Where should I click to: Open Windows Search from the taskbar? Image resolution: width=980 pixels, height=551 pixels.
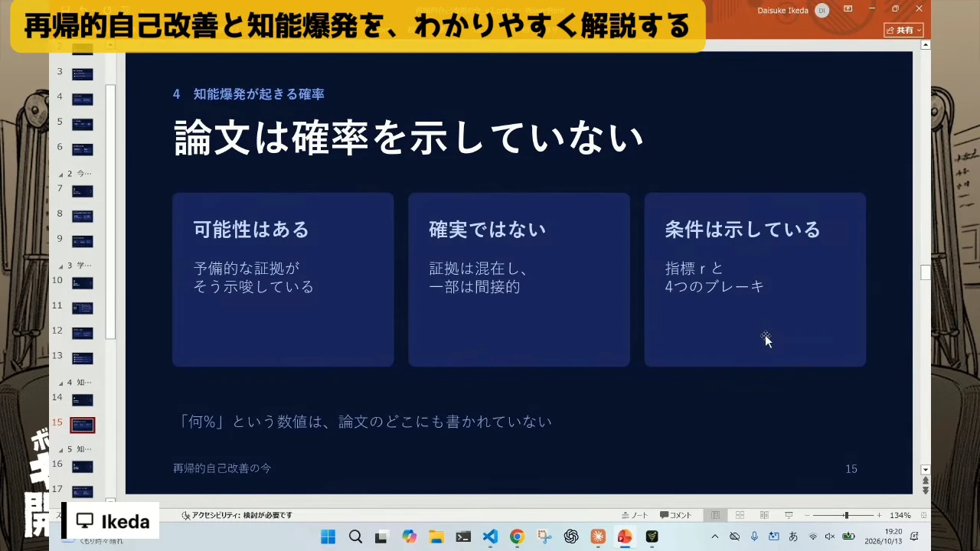click(355, 536)
